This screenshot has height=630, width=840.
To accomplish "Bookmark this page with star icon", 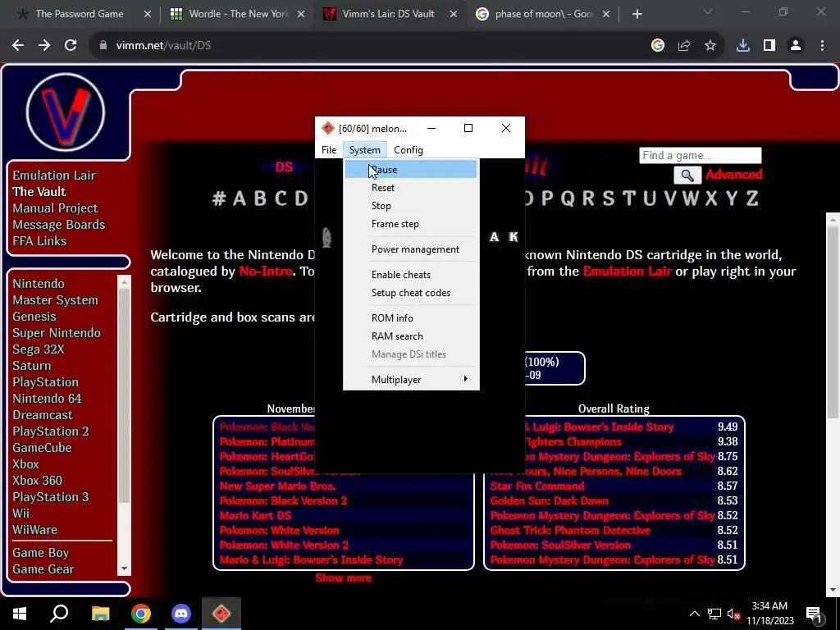I will [x=710, y=46].
